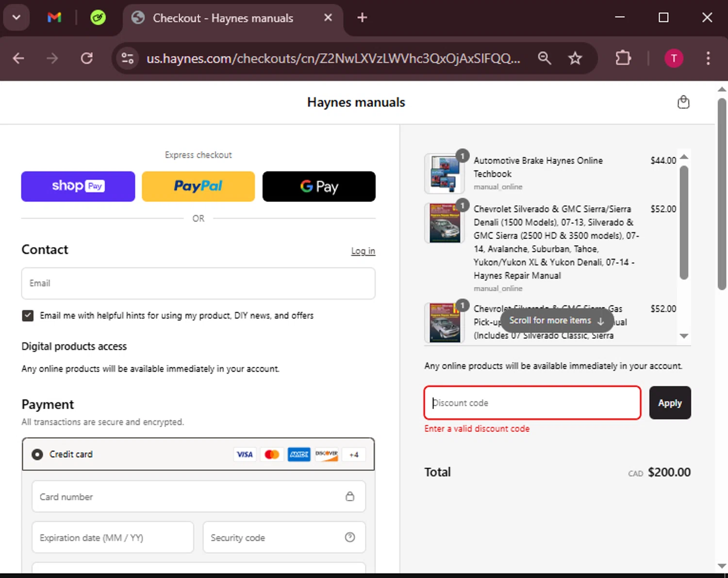The width and height of the screenshot is (728, 578).
Task: Select the Credit card radio button
Action: 37,454
